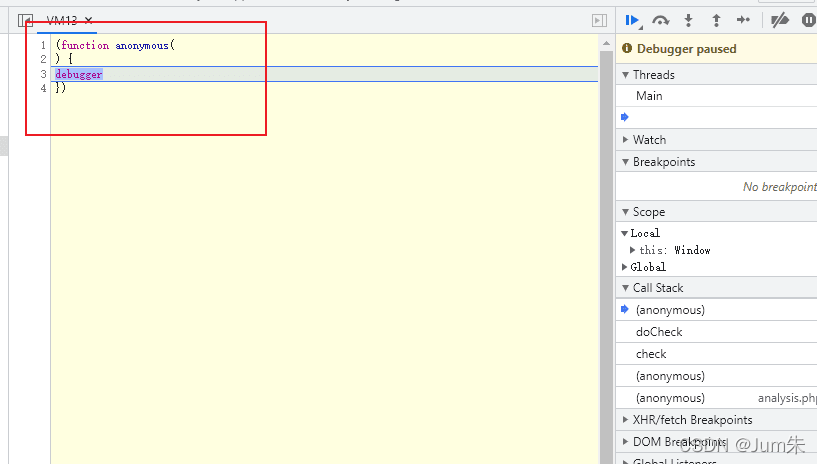
Task: Click line number 1 gutter
Action: pos(43,46)
